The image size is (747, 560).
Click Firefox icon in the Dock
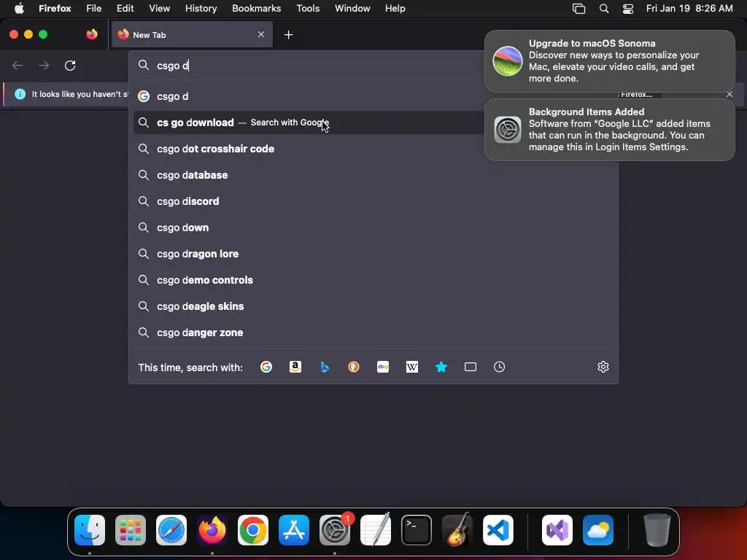[x=212, y=530]
